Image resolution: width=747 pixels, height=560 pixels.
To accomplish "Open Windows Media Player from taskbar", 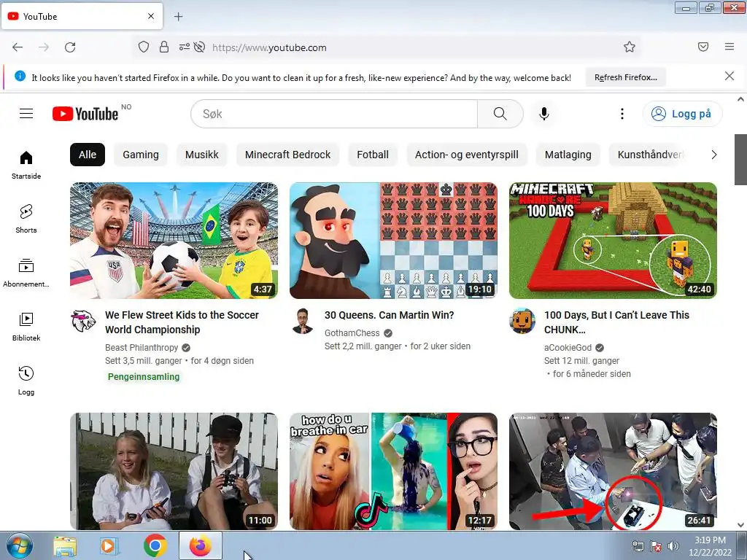I will click(109, 546).
